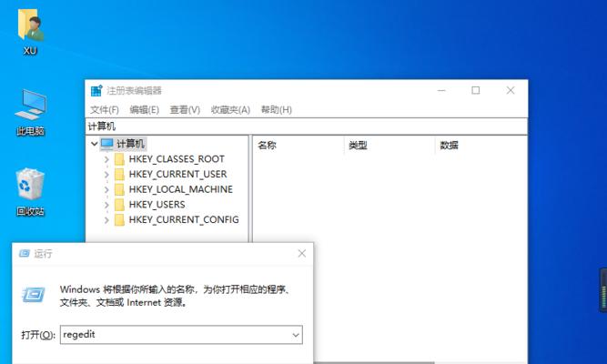Open the 收藏夹(A) menu
This screenshot has width=607, height=364.
tap(230, 110)
